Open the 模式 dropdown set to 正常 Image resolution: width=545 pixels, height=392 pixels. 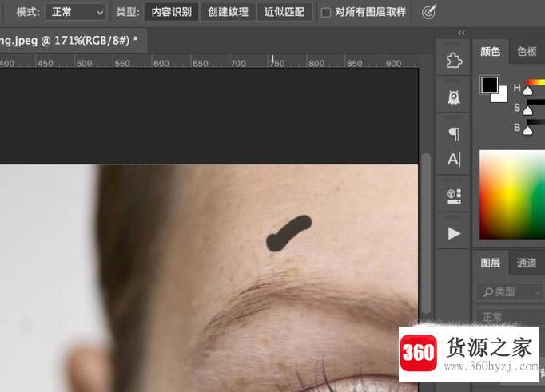[76, 12]
